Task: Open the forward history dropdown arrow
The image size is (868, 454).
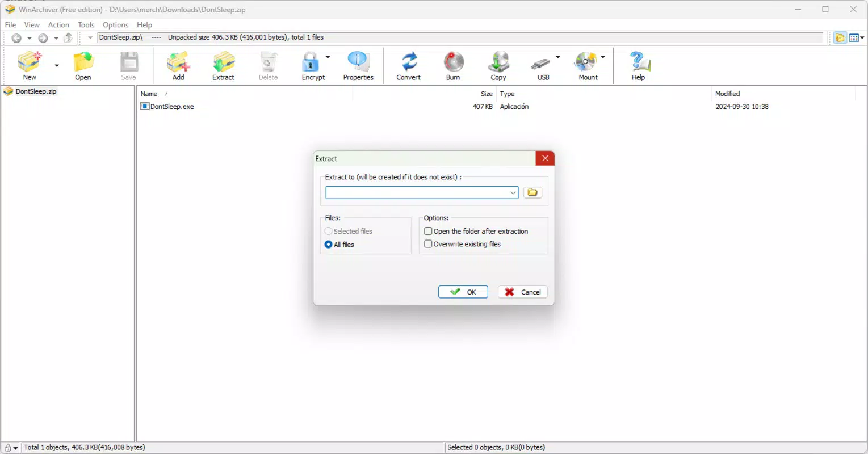Action: pos(56,38)
